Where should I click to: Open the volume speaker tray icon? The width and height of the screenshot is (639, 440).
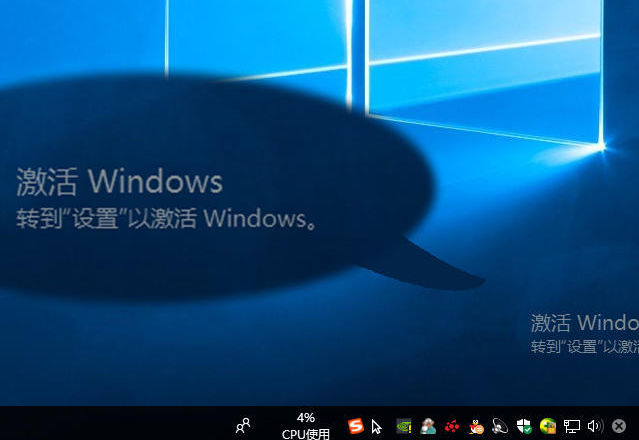[595, 426]
